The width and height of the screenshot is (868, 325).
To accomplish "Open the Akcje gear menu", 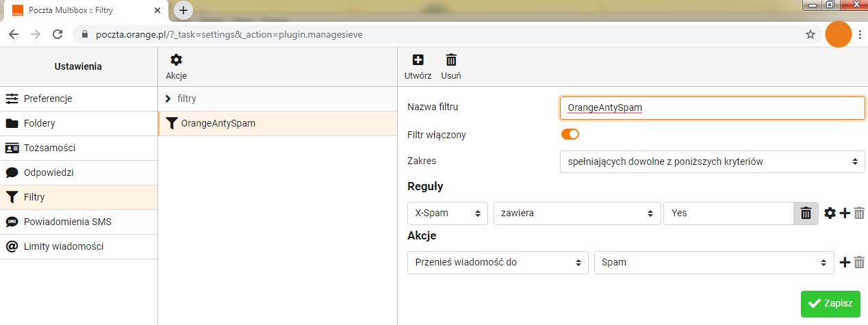I will (176, 61).
